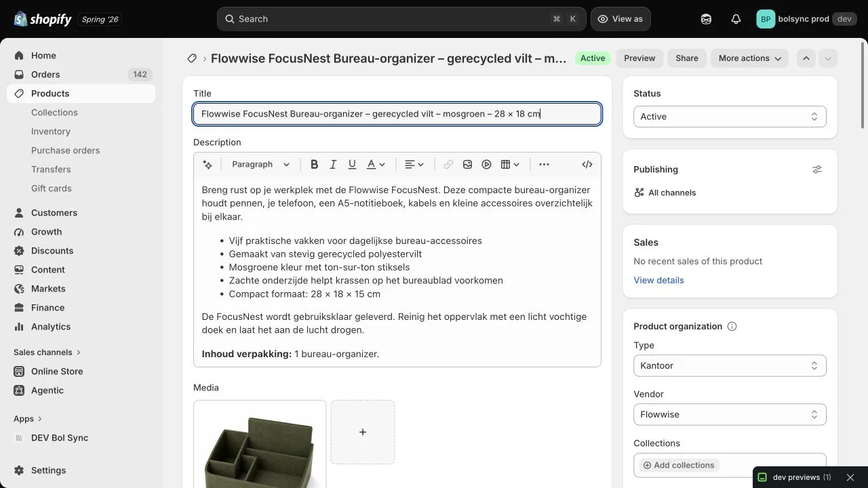This screenshot has height=488, width=868.
Task: Open the organizer product image thumbnail
Action: point(260,444)
